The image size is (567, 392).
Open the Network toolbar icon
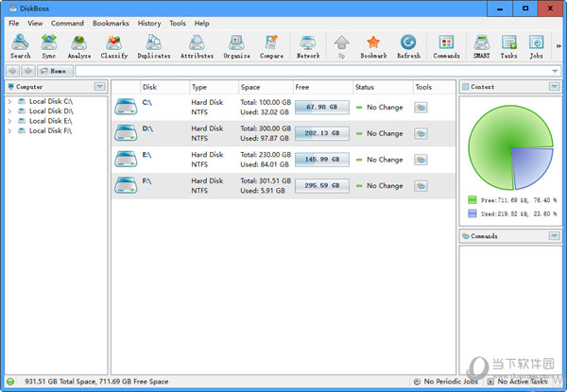click(308, 46)
